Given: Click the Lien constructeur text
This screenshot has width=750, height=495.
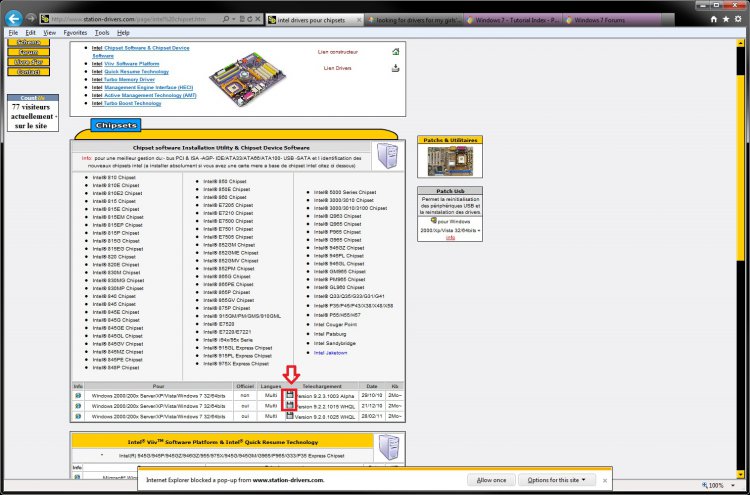Looking at the screenshot, I should coord(338,52).
